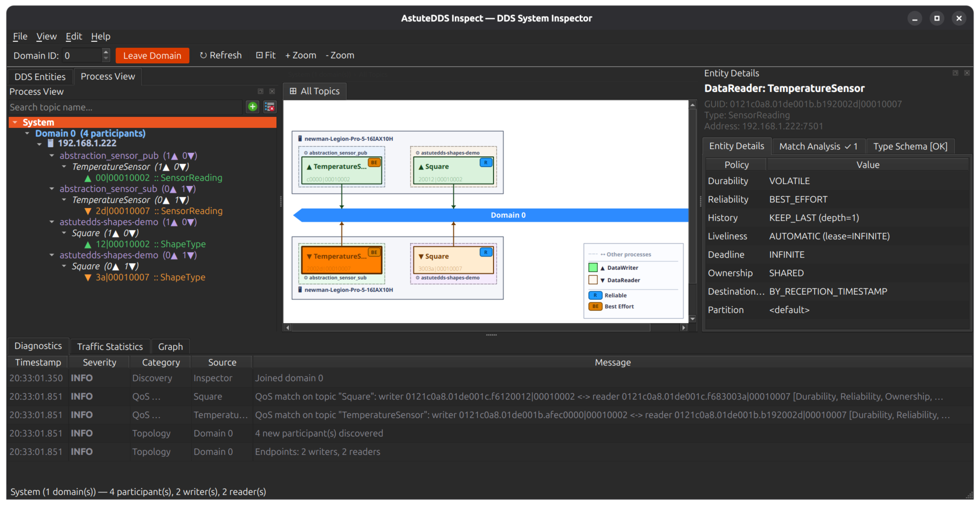Select writer 12|00010002 :: ShapeType

pyautogui.click(x=145, y=244)
